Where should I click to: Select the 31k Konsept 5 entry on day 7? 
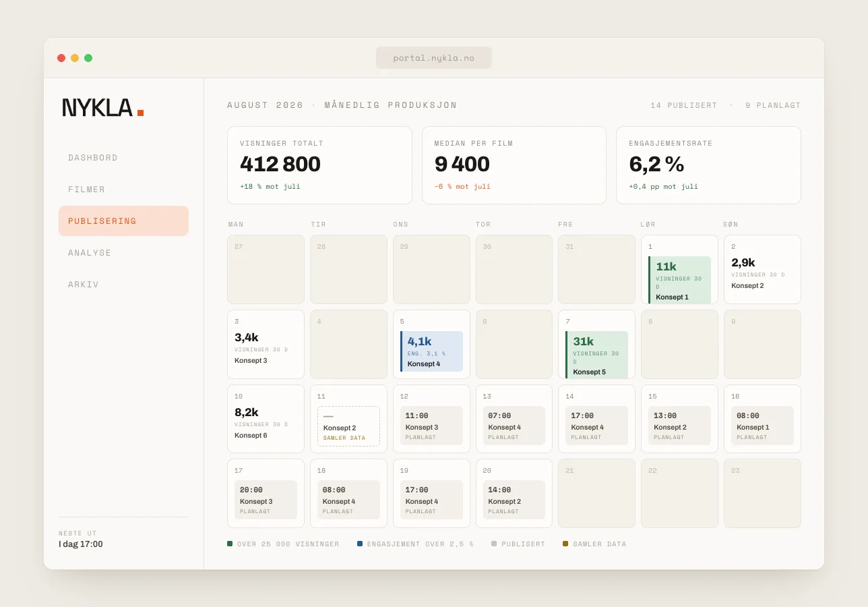pos(596,355)
